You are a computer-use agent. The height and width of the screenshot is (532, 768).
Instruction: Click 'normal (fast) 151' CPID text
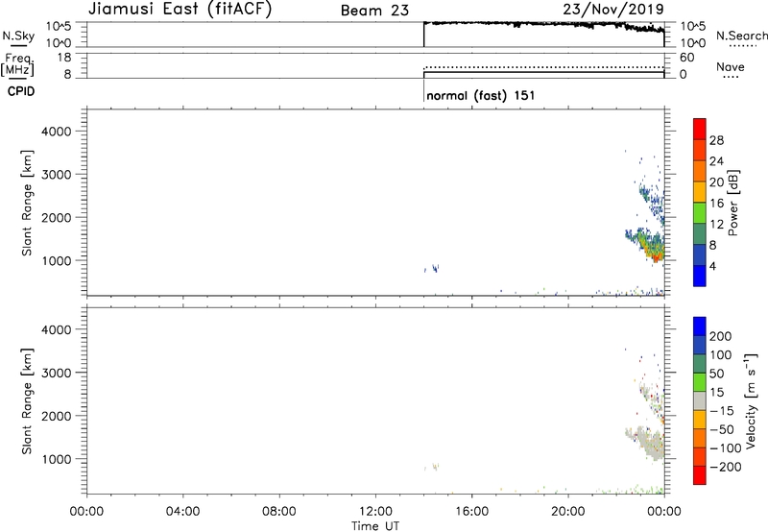click(481, 95)
